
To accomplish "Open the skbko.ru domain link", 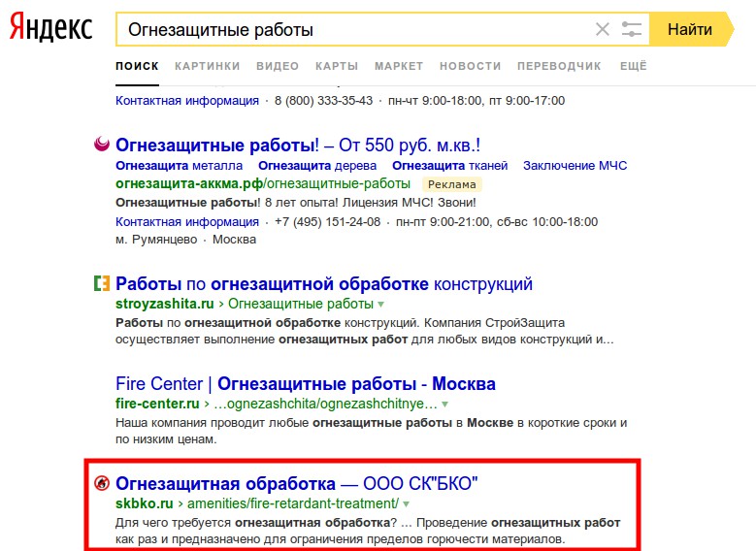I will [145, 503].
